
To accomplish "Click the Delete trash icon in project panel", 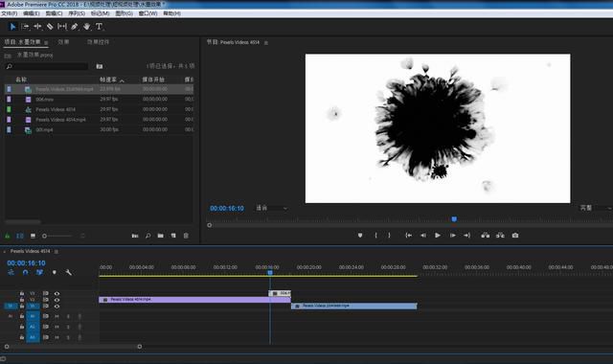I will 186,236.
